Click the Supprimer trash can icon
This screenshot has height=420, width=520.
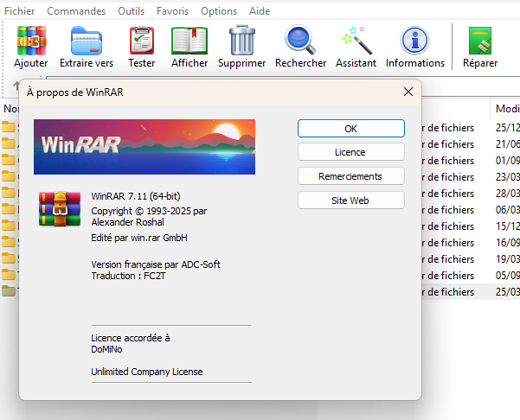coord(242,41)
